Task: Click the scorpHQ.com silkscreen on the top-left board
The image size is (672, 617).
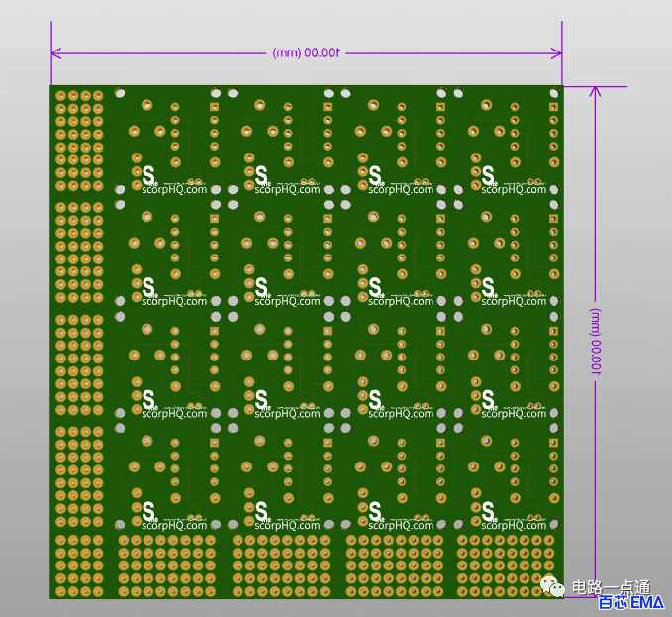Action: (x=174, y=189)
